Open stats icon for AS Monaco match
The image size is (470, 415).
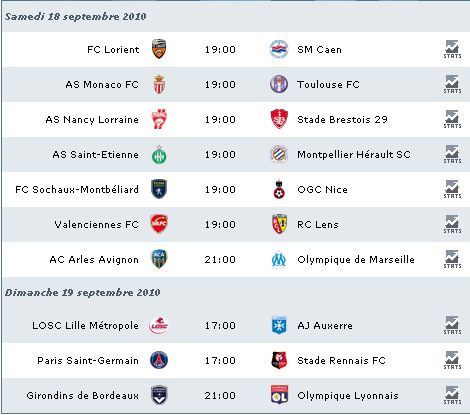pos(452,84)
